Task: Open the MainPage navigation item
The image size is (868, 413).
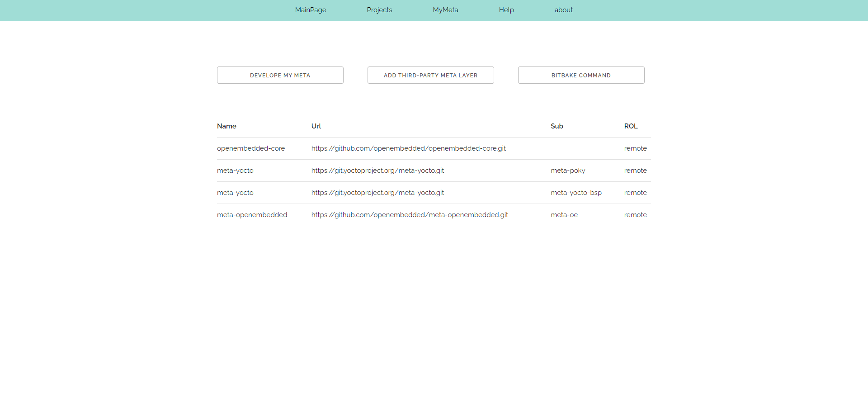Action: [310, 10]
